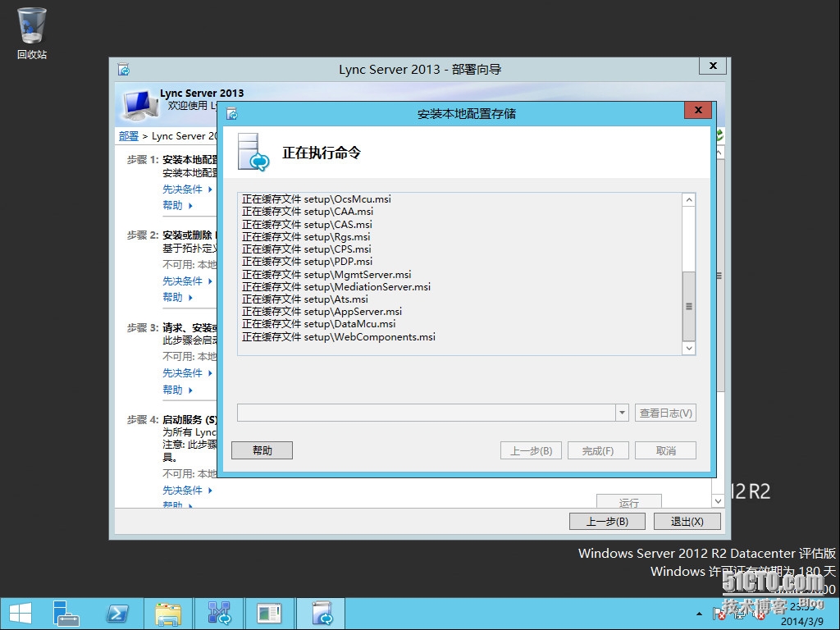Select the setup\AppServer.msi log line

(x=322, y=311)
